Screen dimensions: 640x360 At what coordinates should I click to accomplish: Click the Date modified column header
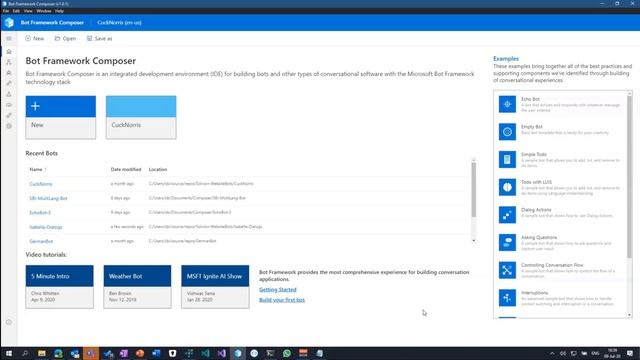coord(126,169)
